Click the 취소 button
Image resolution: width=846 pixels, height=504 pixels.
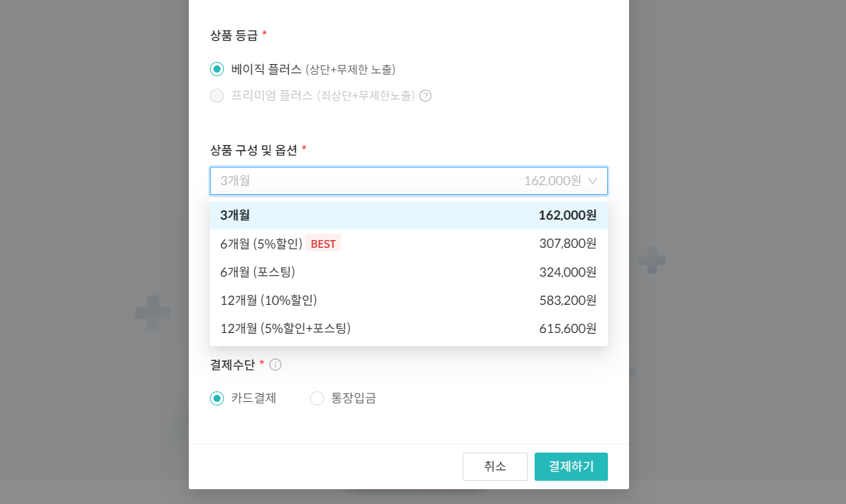pyautogui.click(x=494, y=467)
